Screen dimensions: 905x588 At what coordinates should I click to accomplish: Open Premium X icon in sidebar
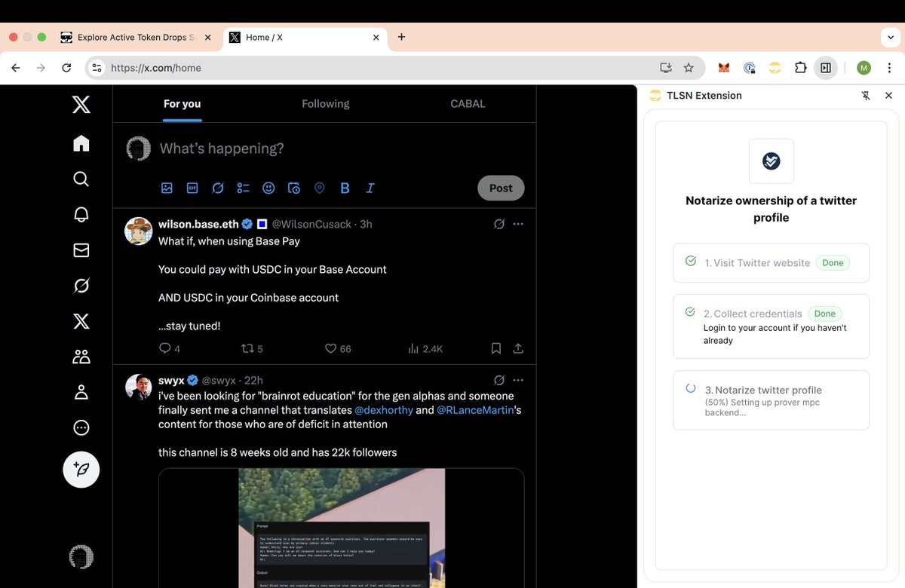pyautogui.click(x=81, y=321)
